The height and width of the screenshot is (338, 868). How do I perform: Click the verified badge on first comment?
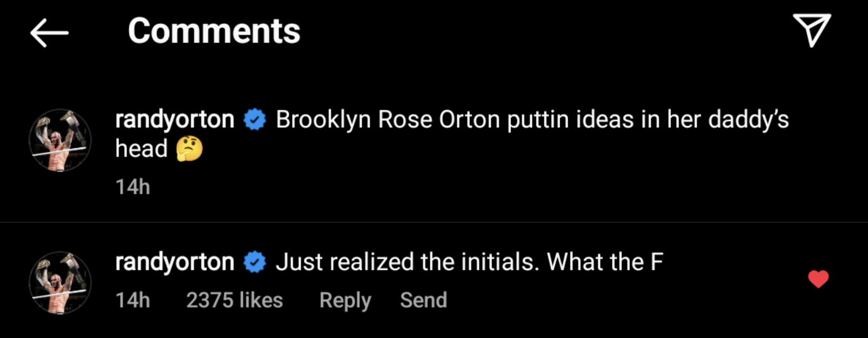click(x=255, y=120)
